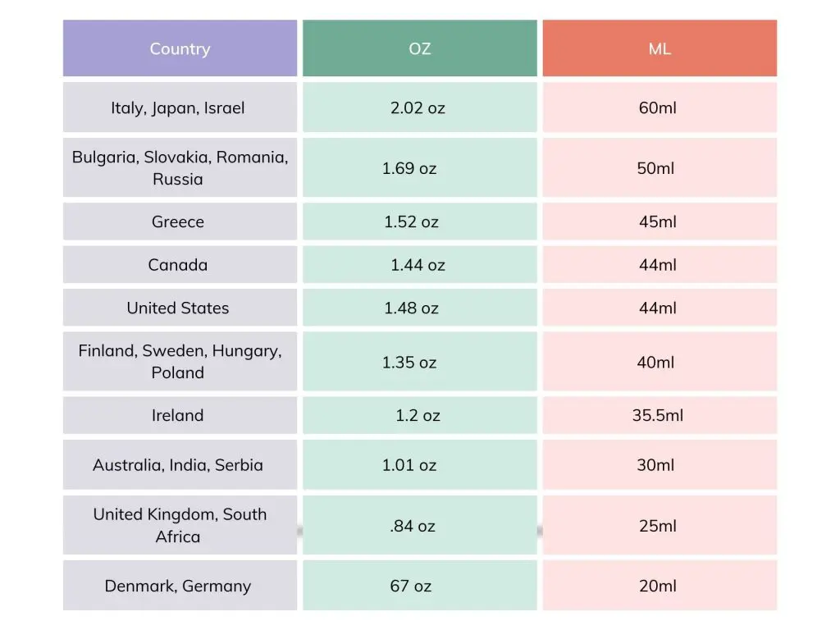Select the 60ml cell
Viewport: 840px width, 630px height.
point(658,107)
